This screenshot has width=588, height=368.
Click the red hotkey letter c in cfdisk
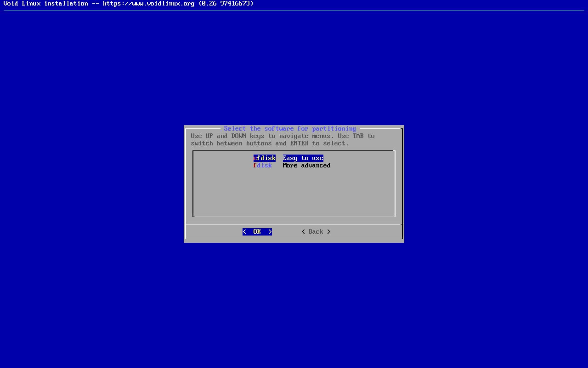[x=255, y=158]
